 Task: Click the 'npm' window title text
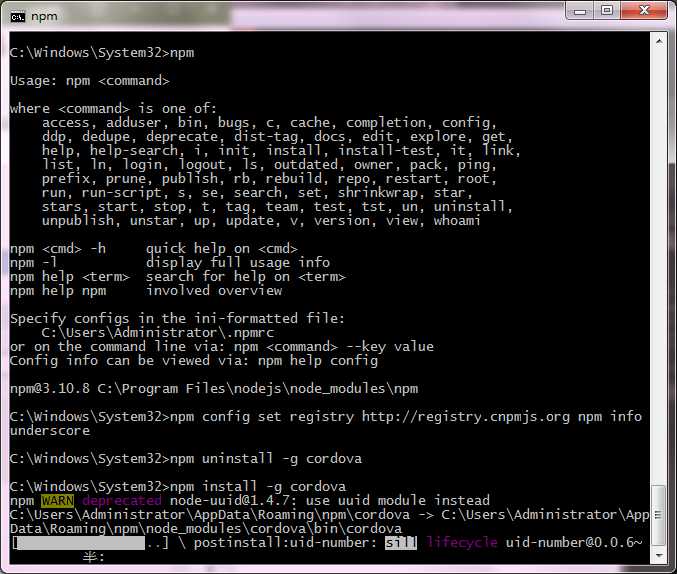tap(44, 17)
